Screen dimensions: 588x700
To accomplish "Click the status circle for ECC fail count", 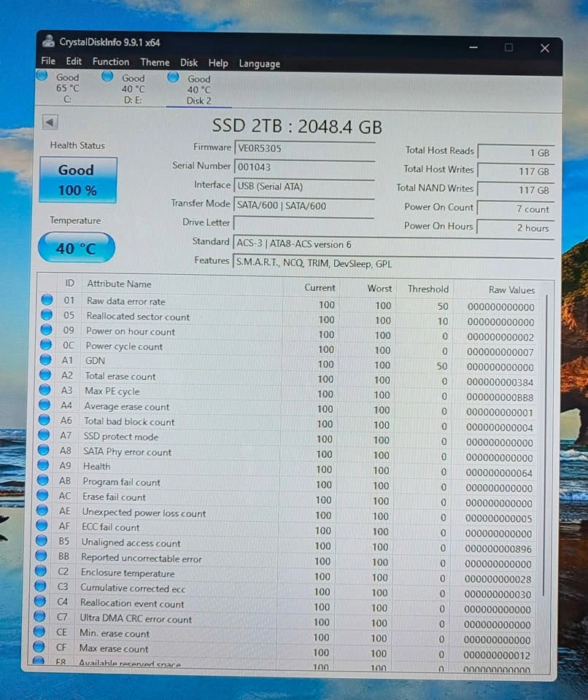I will point(42,526).
